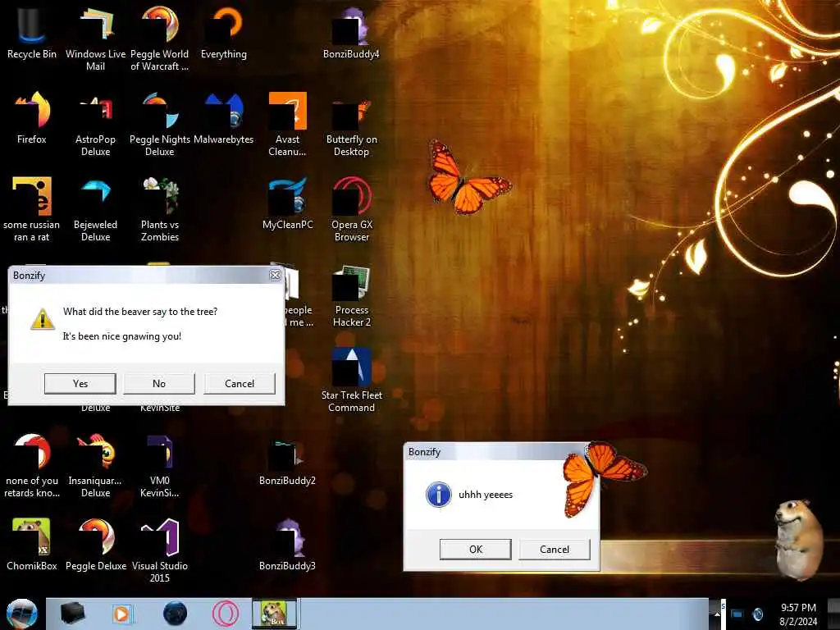840x630 pixels.
Task: Open Bejeweled Deluxe shortcut
Action: 95,209
